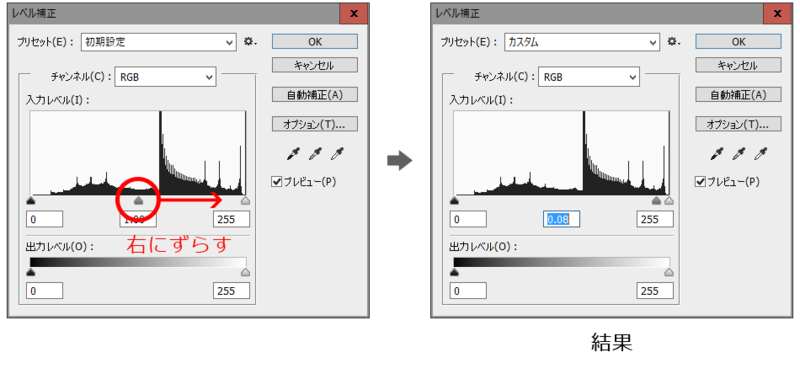
Task: Click input highlight field 255 in left dialog
Action: click(x=231, y=219)
